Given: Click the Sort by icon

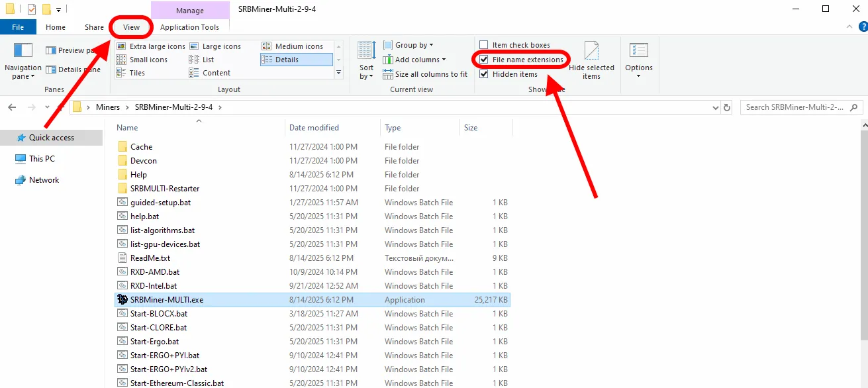Looking at the screenshot, I should coord(366,51).
